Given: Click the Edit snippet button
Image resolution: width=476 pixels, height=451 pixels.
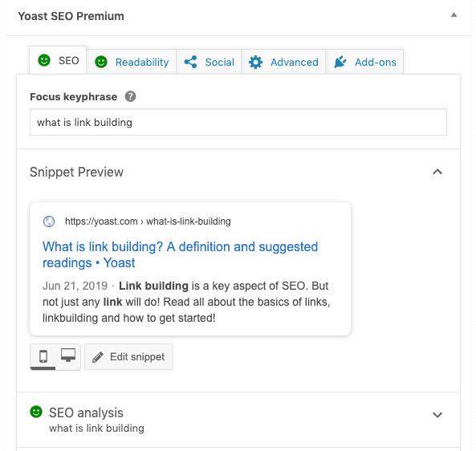Looking at the screenshot, I should (128, 357).
